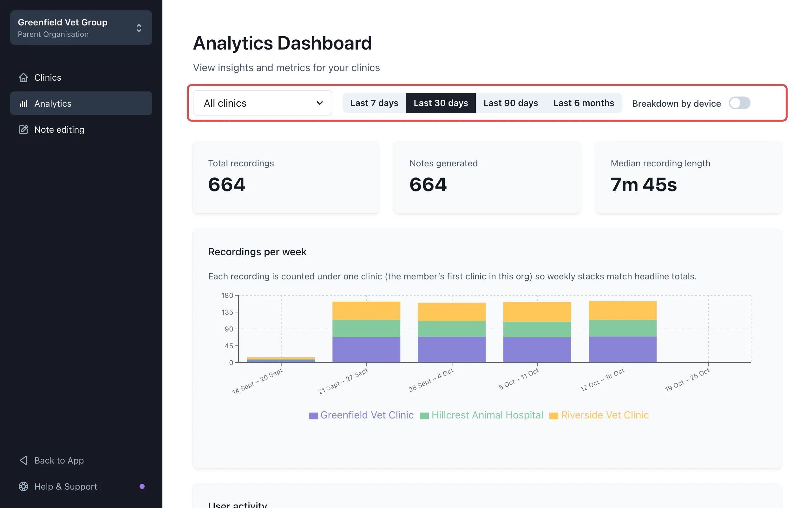
Task: Go to the Clinics page
Action: 81,77
